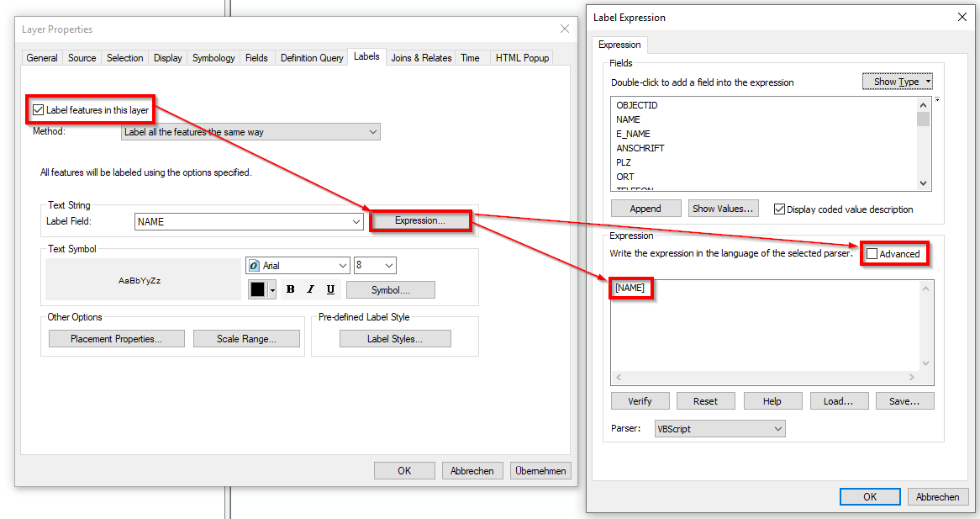Select the ANSCHRIFT field in the list
The width and height of the screenshot is (980, 519).
point(642,147)
